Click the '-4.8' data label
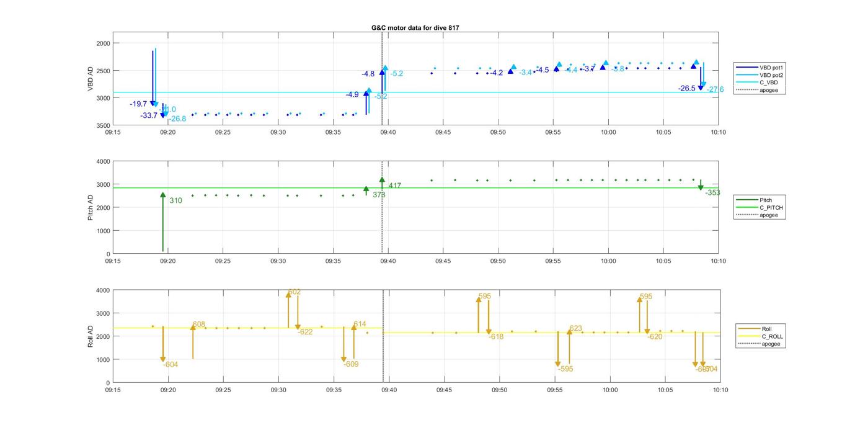 pos(368,74)
